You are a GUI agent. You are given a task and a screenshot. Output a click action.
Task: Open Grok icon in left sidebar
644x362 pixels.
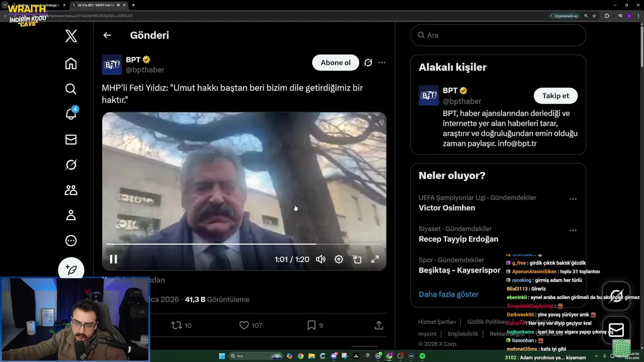(71, 165)
